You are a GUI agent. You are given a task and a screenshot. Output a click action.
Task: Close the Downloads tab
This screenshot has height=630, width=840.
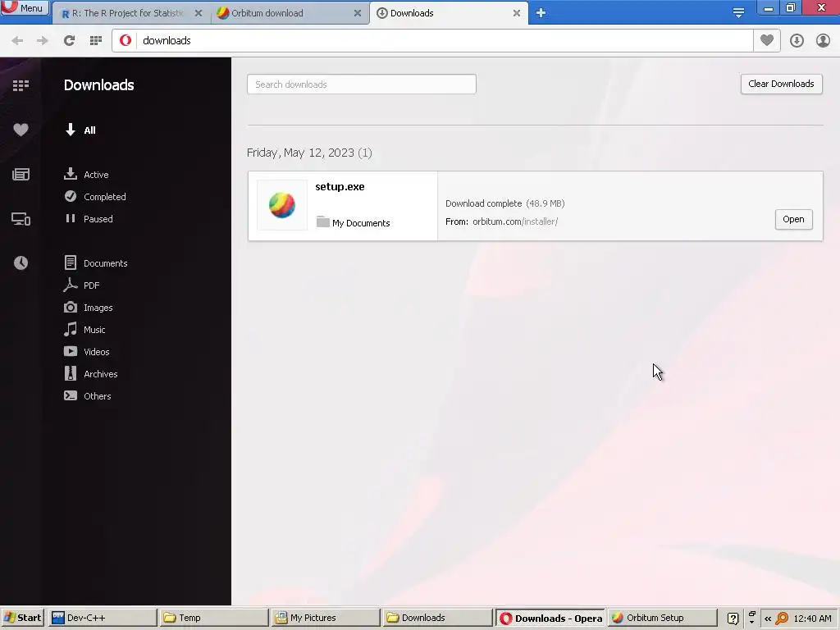coord(517,13)
